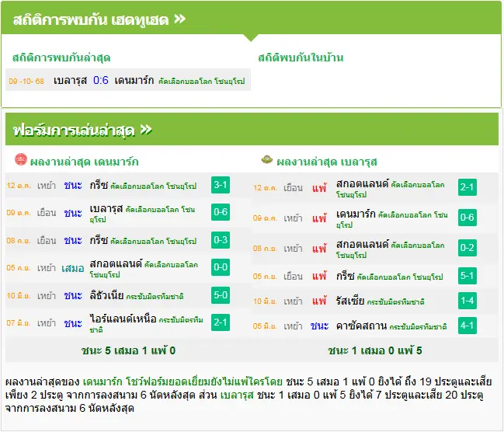Open the 0-6 score badge in Denmark's column

coord(221,212)
